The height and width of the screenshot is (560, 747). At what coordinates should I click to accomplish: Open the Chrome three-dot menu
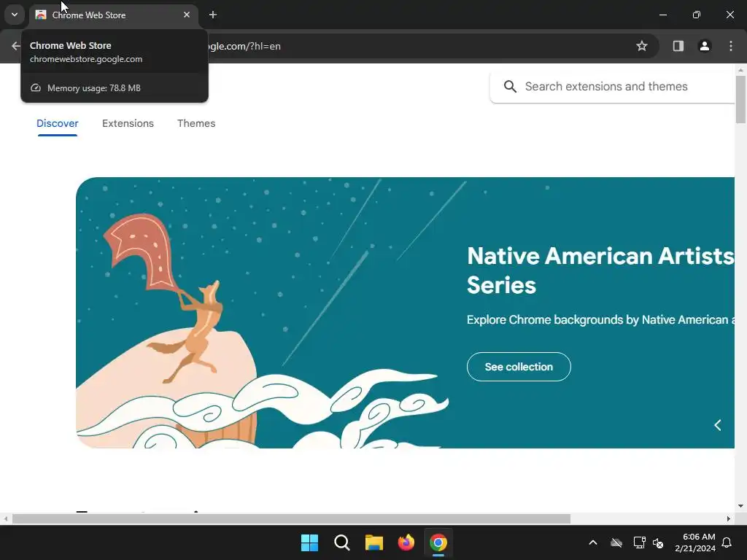point(731,46)
